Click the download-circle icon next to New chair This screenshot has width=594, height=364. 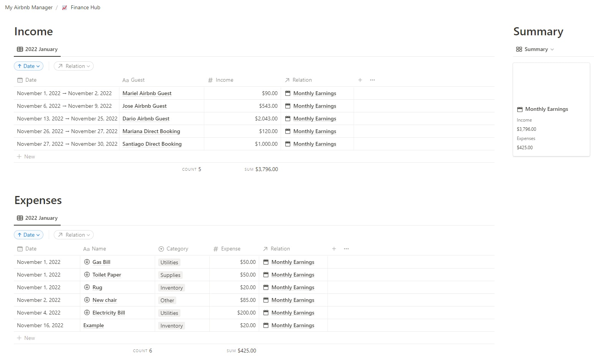pyautogui.click(x=87, y=300)
